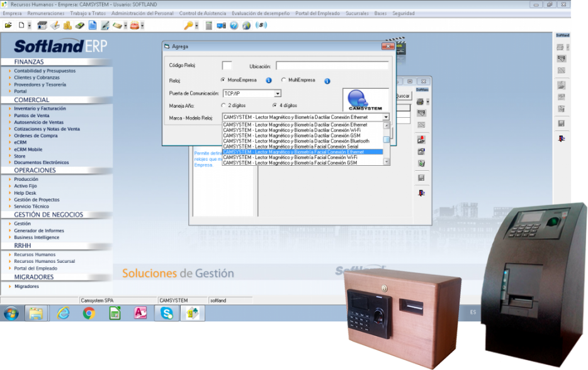Collapse the Marca - Modelo Reloj dropdown arrow
588x370 pixels.
coord(386,117)
